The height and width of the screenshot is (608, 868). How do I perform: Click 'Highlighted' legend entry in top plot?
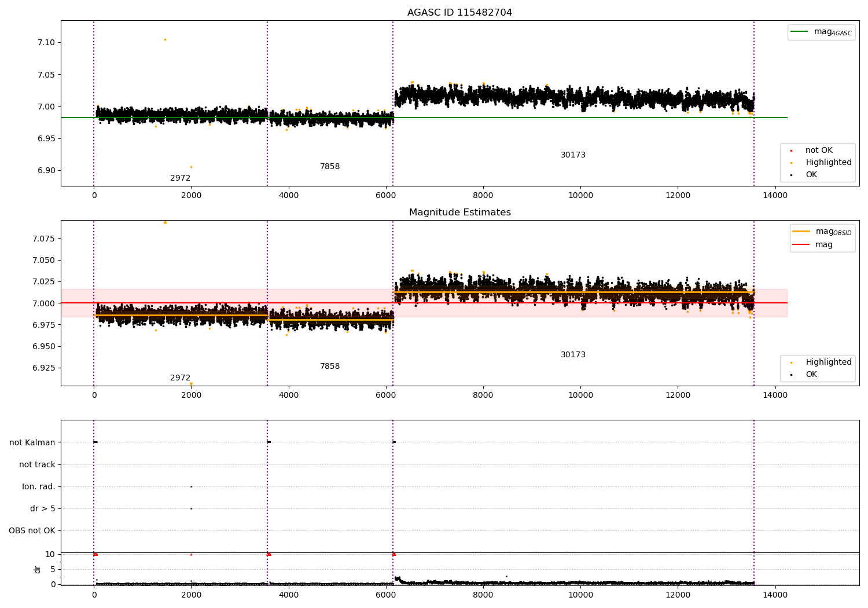tap(822, 163)
